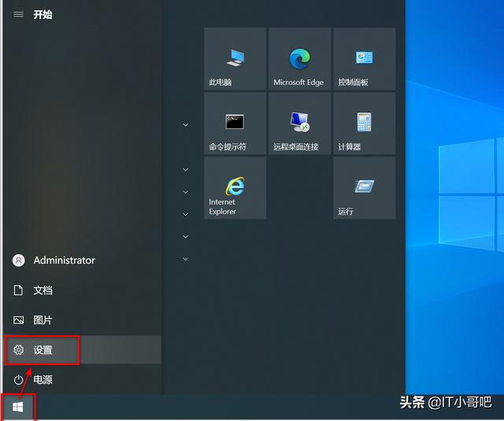The width and height of the screenshot is (504, 421).
Task: Click the Windows Start button on the taskbar
Action: tap(18, 407)
